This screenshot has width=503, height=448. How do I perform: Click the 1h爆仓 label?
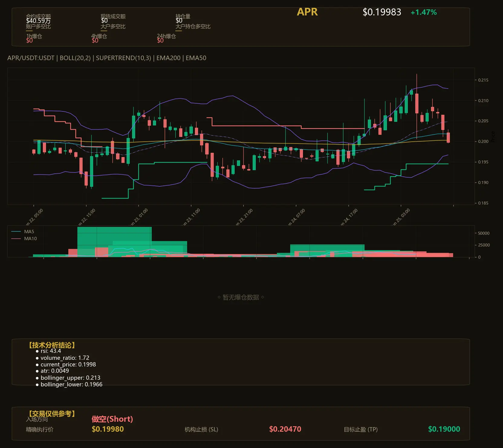click(34, 36)
